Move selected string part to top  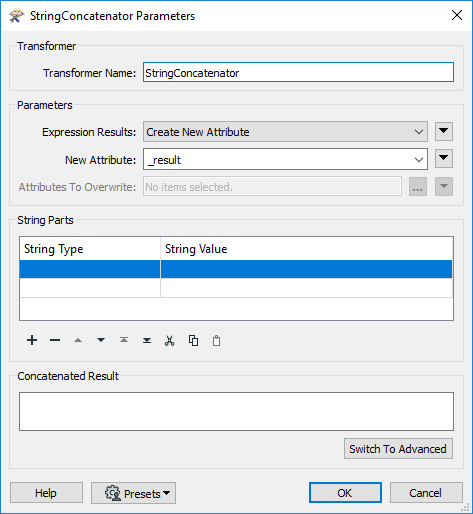pyautogui.click(x=124, y=340)
